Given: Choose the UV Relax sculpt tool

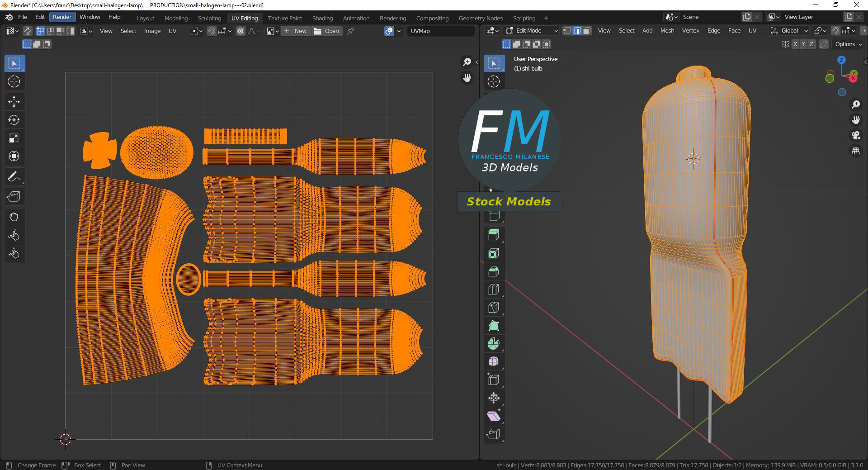Looking at the screenshot, I should pos(14,235).
